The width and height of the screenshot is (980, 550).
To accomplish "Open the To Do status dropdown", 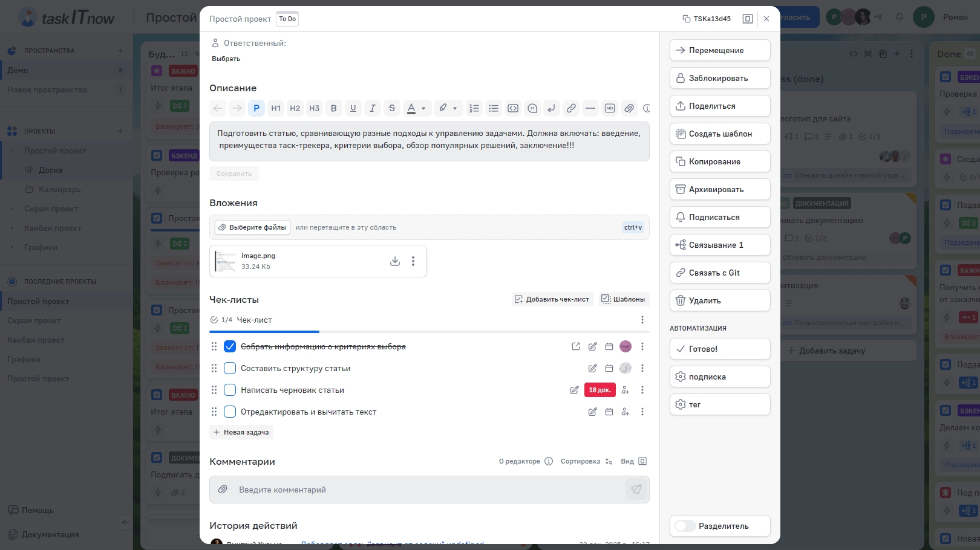I will [287, 19].
